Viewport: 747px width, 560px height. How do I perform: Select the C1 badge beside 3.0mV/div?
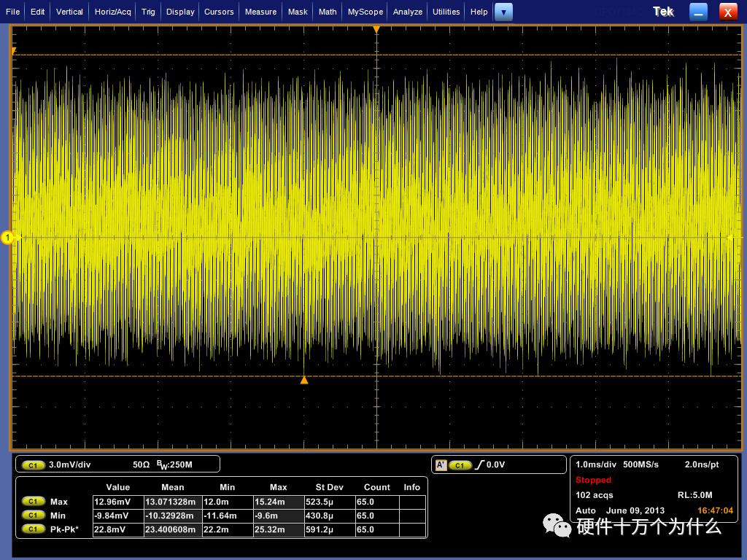pos(33,464)
